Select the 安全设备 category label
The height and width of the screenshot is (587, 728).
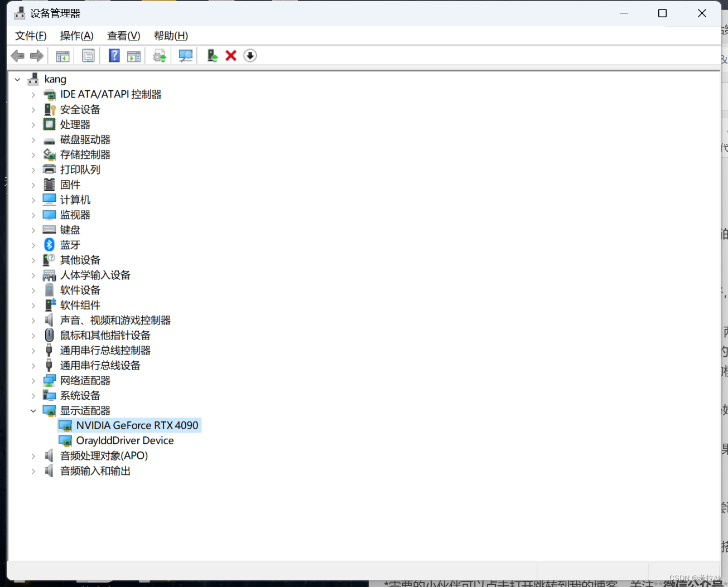(80, 109)
